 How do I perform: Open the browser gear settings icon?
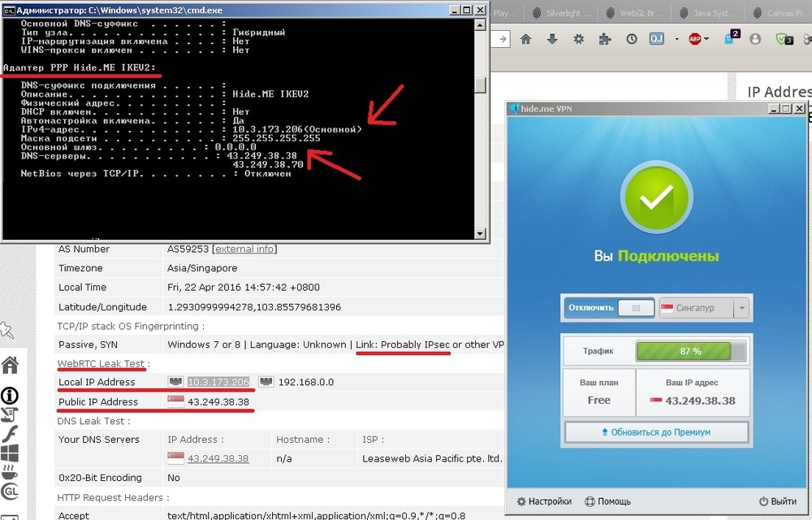tap(578, 39)
